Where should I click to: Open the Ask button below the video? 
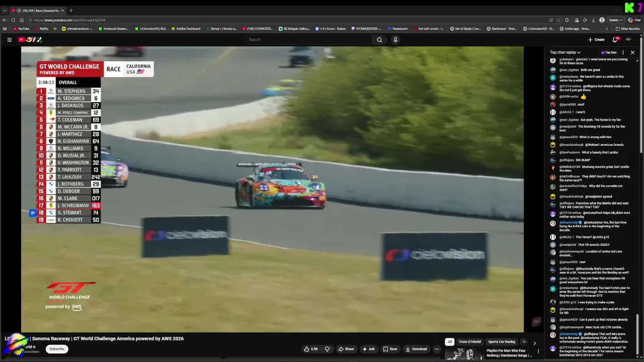(x=368, y=349)
